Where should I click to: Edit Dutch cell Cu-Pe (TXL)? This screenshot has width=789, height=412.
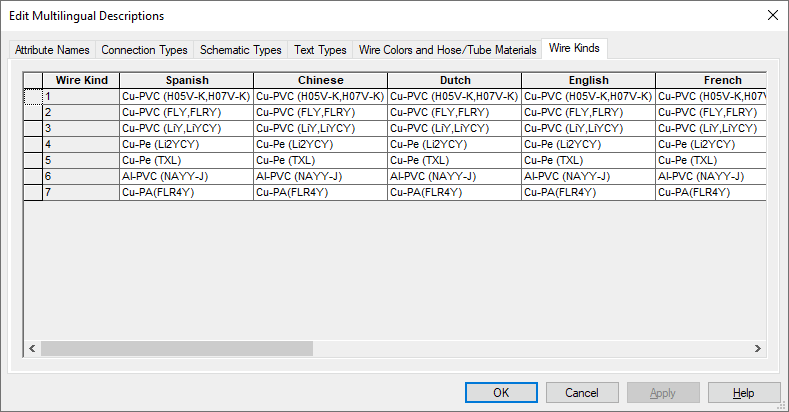[455, 160]
